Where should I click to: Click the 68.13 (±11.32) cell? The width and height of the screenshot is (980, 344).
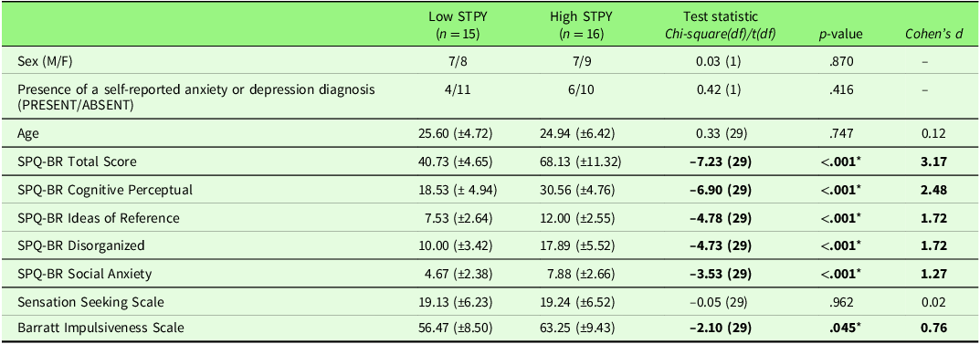click(581, 162)
